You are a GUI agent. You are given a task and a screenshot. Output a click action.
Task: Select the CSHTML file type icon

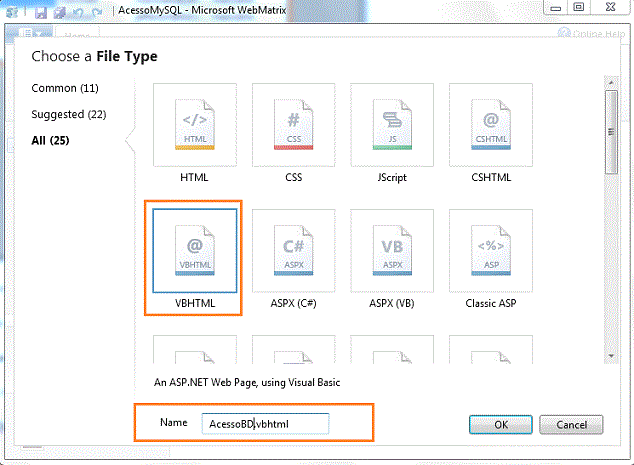[x=491, y=125]
